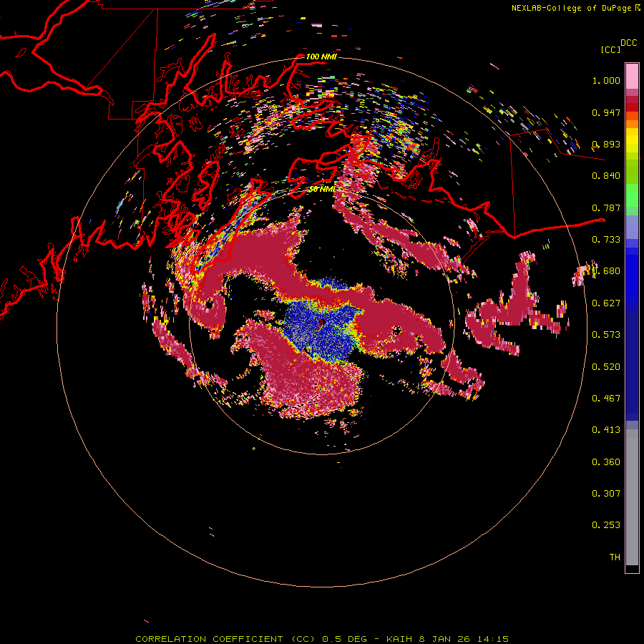Click the TH label at the color scale bottom

coord(615,557)
